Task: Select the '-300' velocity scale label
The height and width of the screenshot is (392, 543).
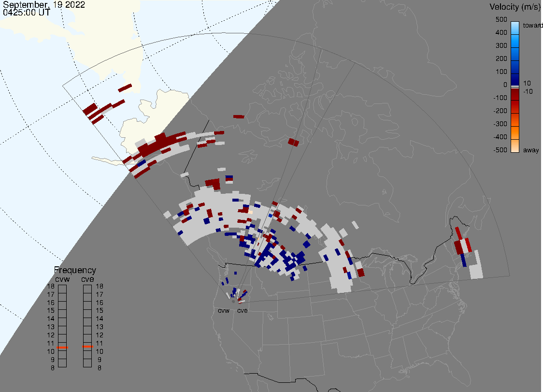Action: tap(500, 124)
